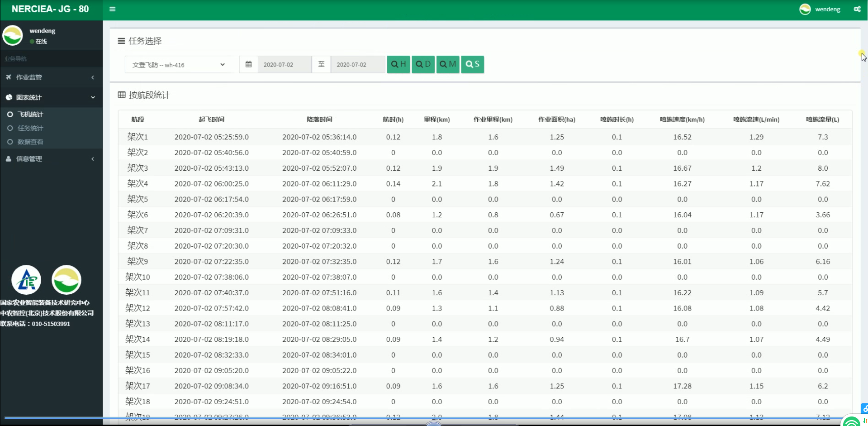Select 任务统计 sidebar option
This screenshot has width=868, height=426.
click(30, 128)
